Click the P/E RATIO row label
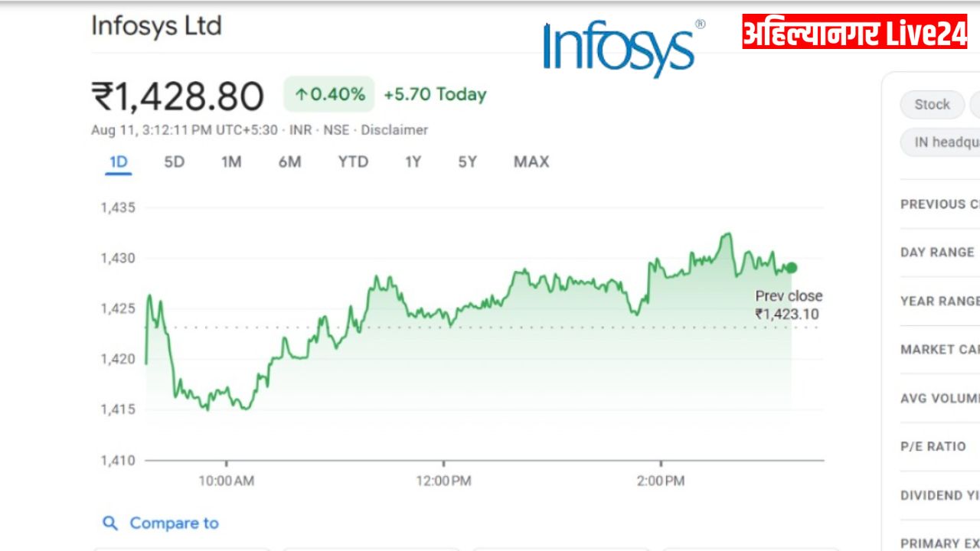 pyautogui.click(x=933, y=446)
